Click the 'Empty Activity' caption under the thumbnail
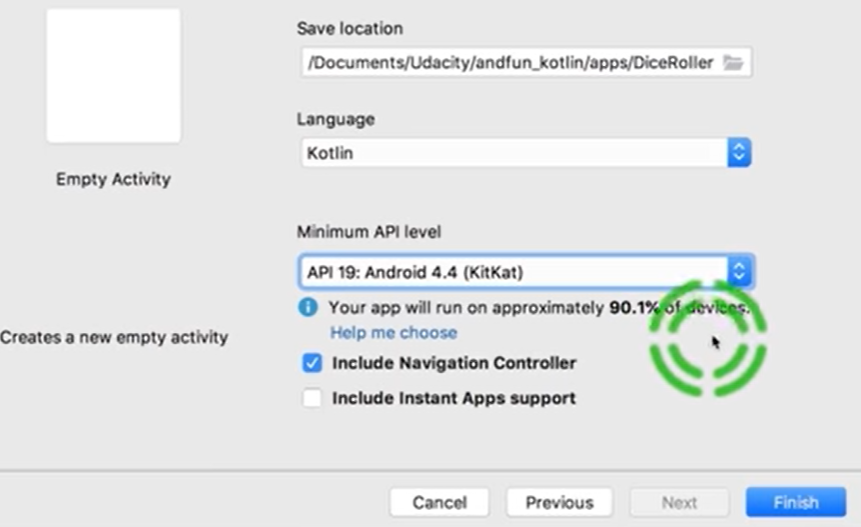The height and width of the screenshot is (527, 861). tap(113, 179)
